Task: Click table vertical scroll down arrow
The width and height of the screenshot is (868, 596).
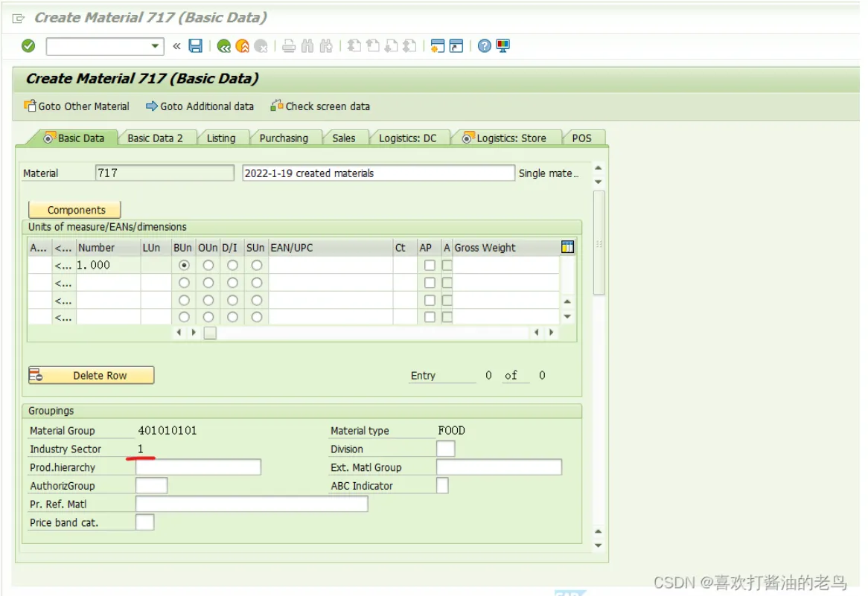Action: [x=567, y=316]
